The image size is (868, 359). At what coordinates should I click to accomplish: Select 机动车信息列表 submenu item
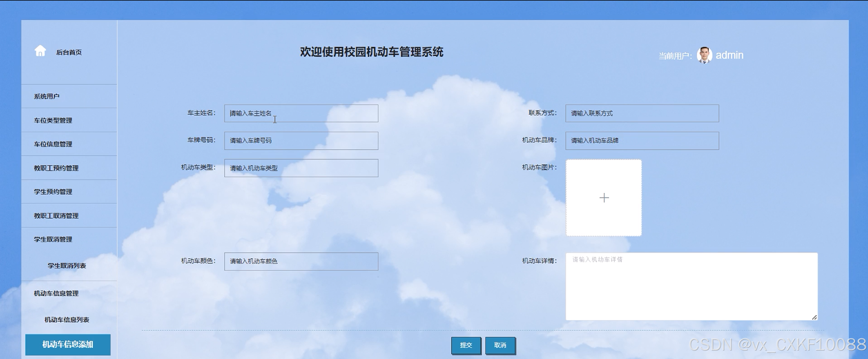(67, 320)
